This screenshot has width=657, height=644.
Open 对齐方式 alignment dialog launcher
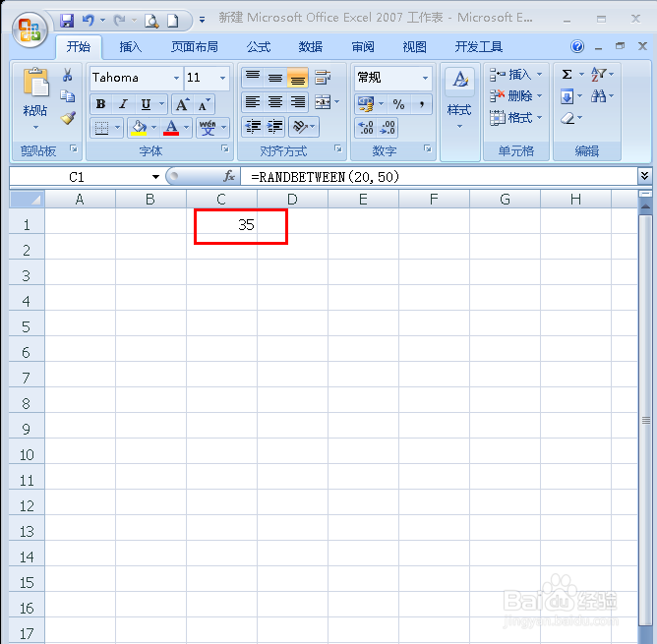[x=338, y=148]
